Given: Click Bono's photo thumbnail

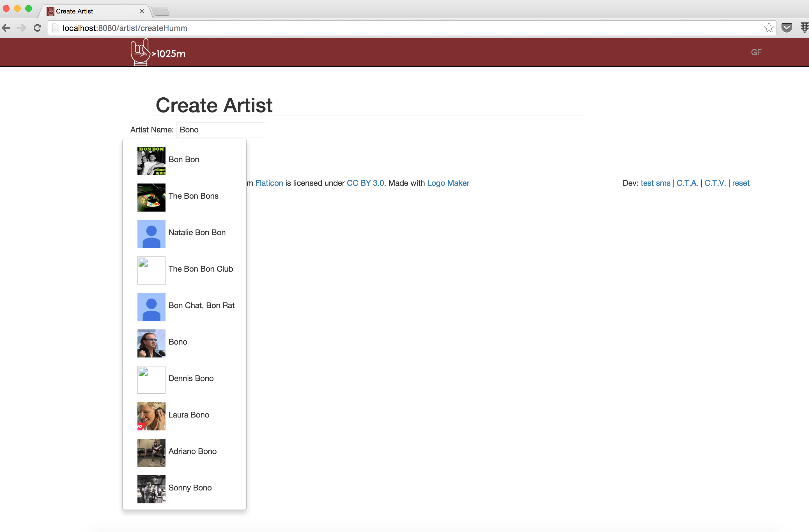Looking at the screenshot, I should coord(151,343).
